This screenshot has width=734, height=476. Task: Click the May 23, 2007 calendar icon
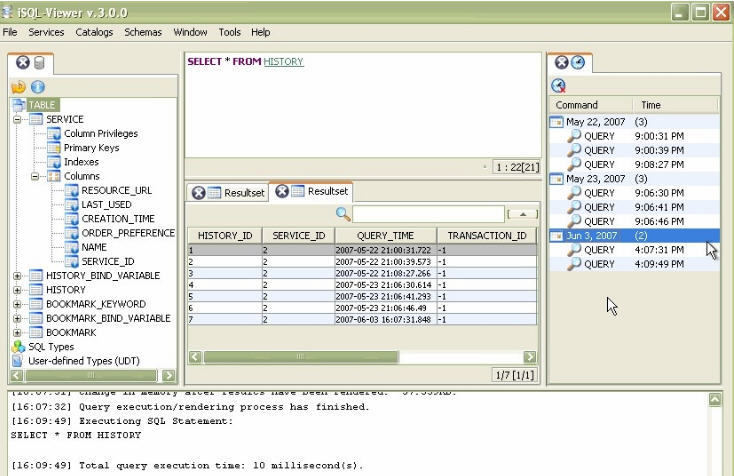[556, 179]
